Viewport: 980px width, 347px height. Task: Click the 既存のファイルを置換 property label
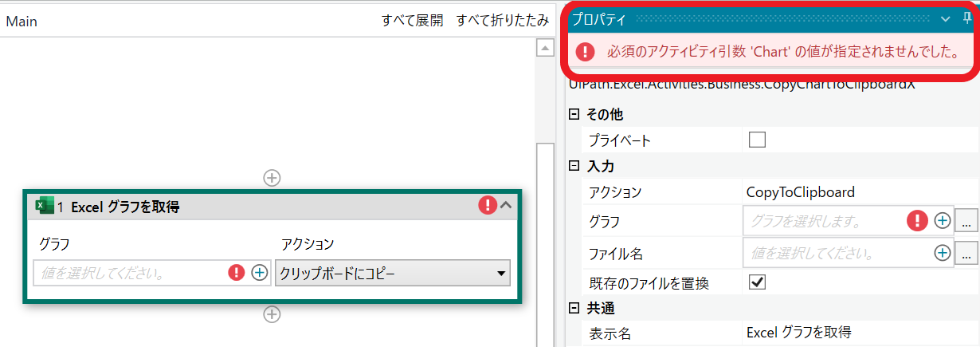coord(649,283)
